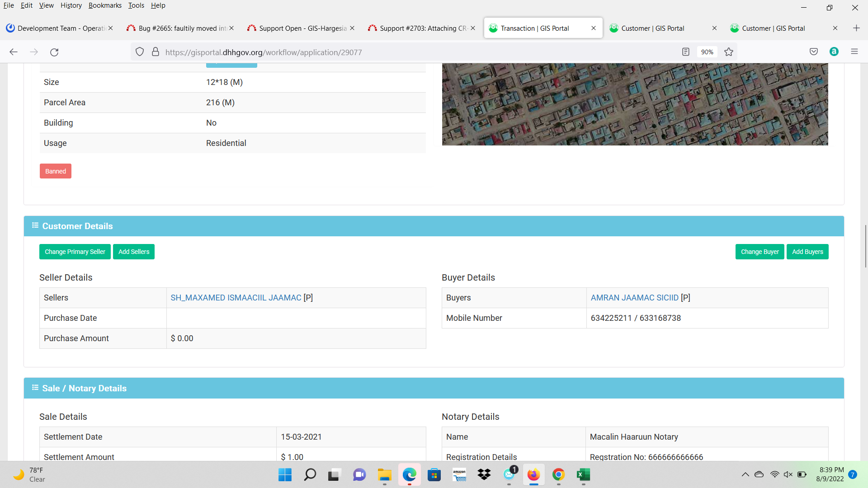Screen dimensions: 868x488
Task: Open buyer AMRAN JAAMAC SICIID link
Action: 634,298
